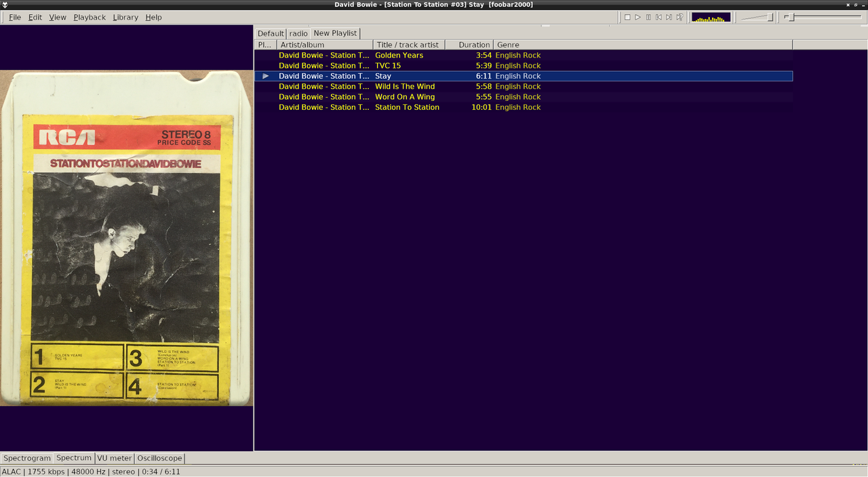The width and height of the screenshot is (868, 477).
Task: Click the 1755 kbps bitrate in status bar
Action: click(x=46, y=472)
